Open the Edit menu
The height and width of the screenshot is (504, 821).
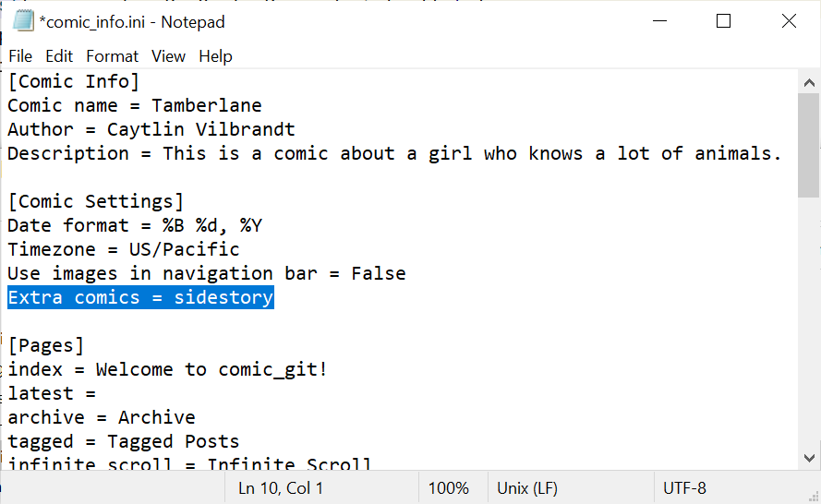(x=59, y=56)
